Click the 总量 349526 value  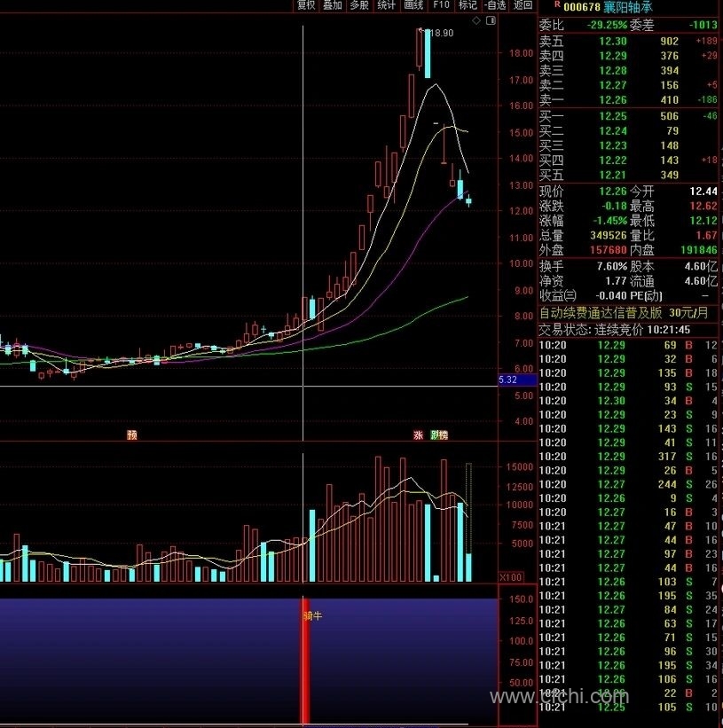(609, 235)
